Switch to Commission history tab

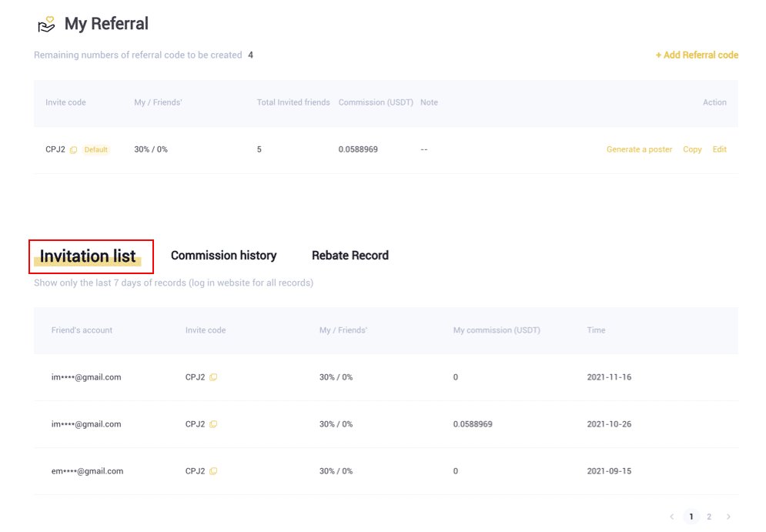tap(223, 256)
